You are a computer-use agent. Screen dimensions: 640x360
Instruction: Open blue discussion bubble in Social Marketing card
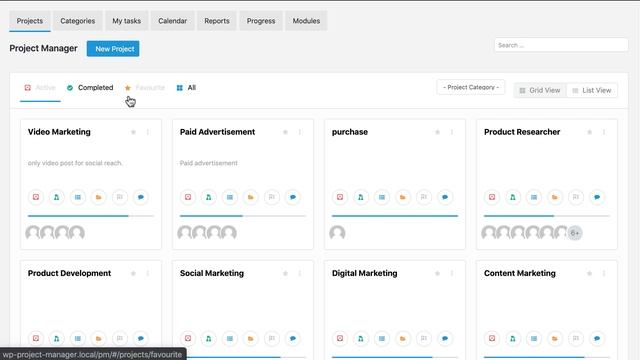click(x=293, y=338)
